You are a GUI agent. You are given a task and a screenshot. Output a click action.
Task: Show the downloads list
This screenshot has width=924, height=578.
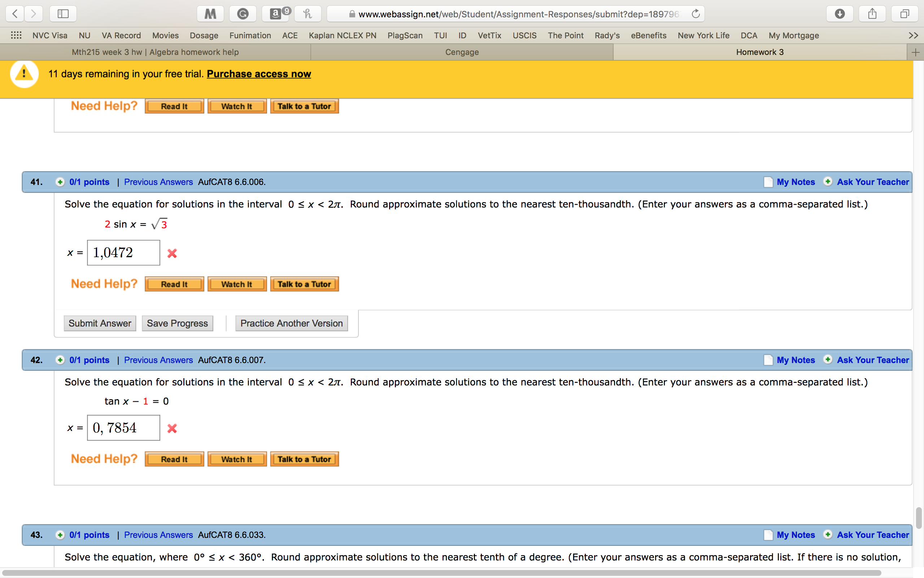[x=840, y=14]
